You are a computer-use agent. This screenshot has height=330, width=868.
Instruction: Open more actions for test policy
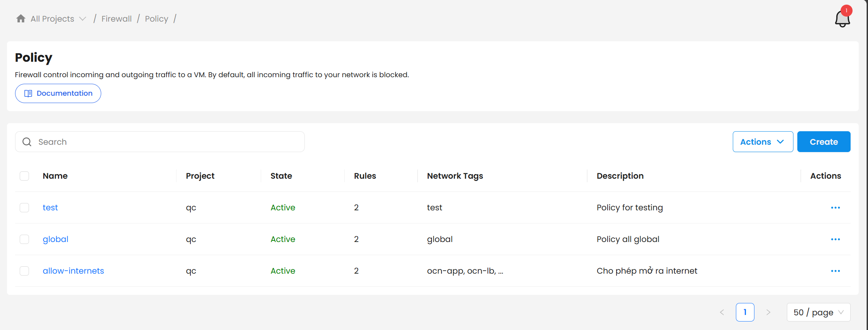[x=835, y=208]
